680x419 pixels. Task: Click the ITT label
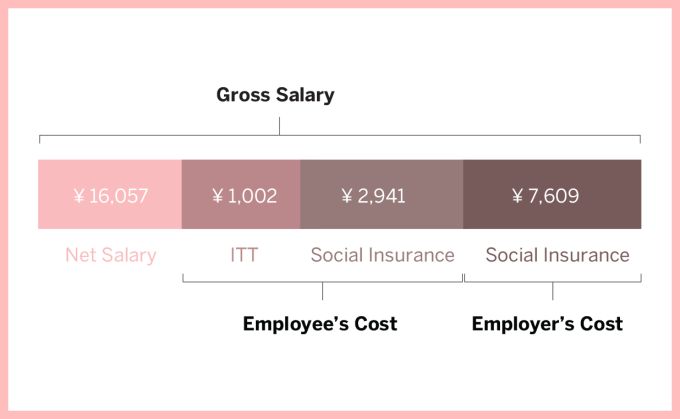click(243, 255)
